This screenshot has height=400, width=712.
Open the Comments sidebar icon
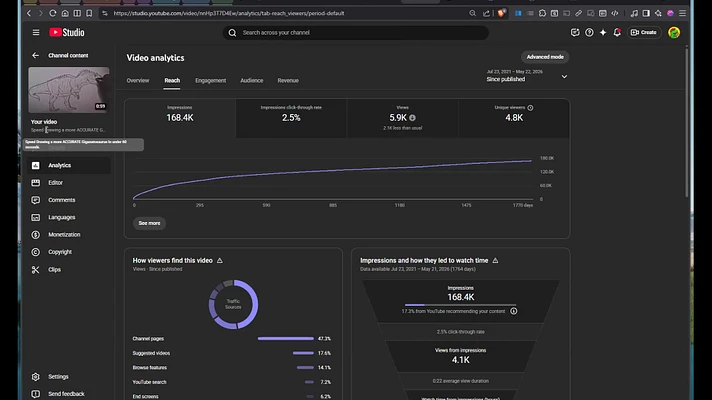pos(35,200)
